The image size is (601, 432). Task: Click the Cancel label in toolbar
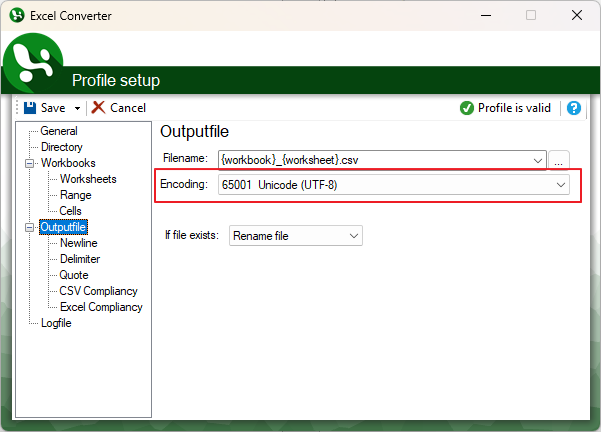[128, 108]
